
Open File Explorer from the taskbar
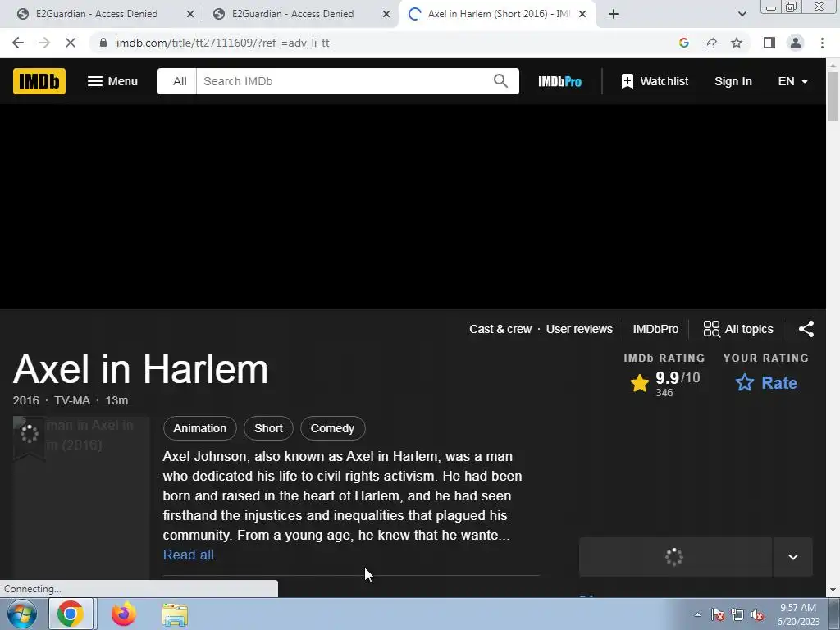pyautogui.click(x=175, y=614)
